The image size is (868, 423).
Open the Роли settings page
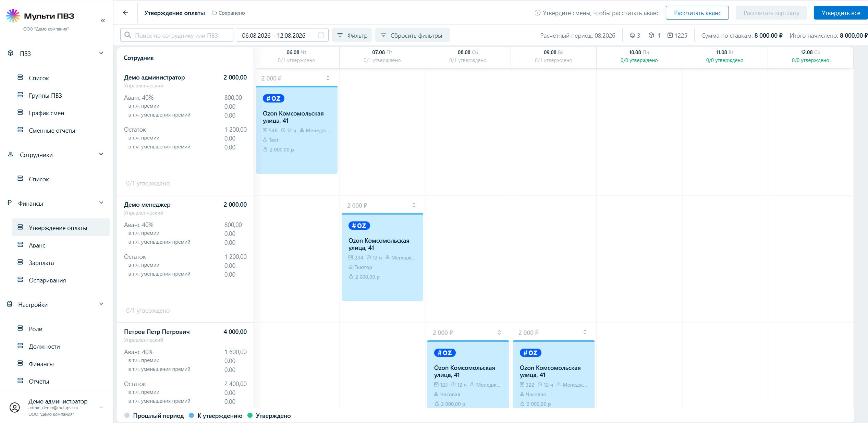point(36,329)
